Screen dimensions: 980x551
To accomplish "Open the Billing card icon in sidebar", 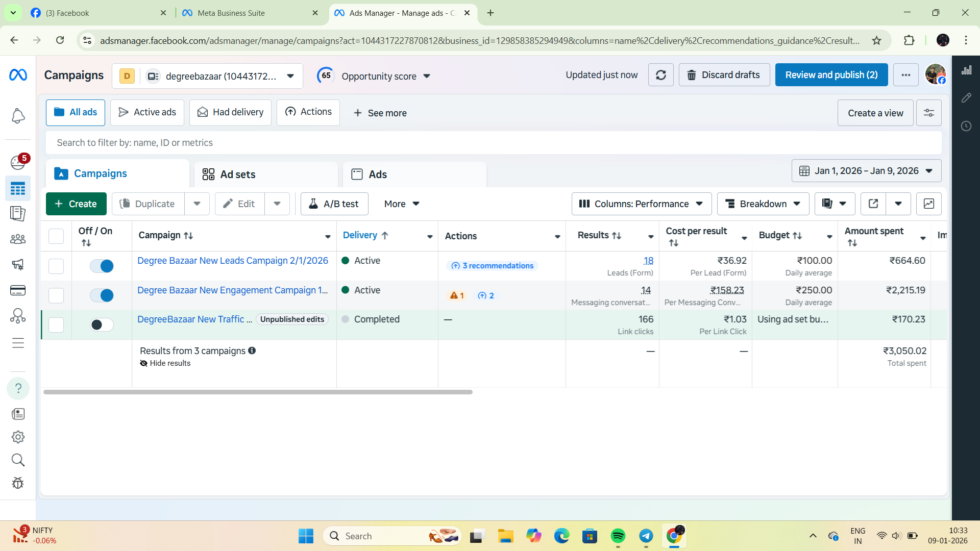I will (18, 290).
